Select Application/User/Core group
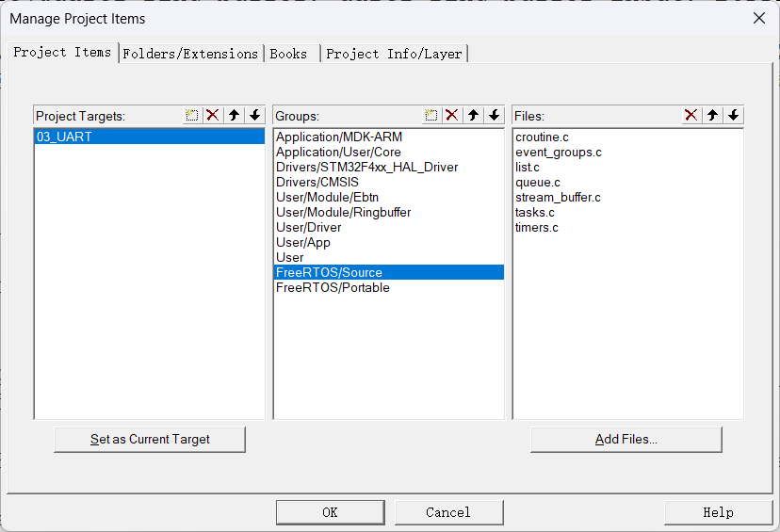This screenshot has height=532, width=780. [x=389, y=153]
